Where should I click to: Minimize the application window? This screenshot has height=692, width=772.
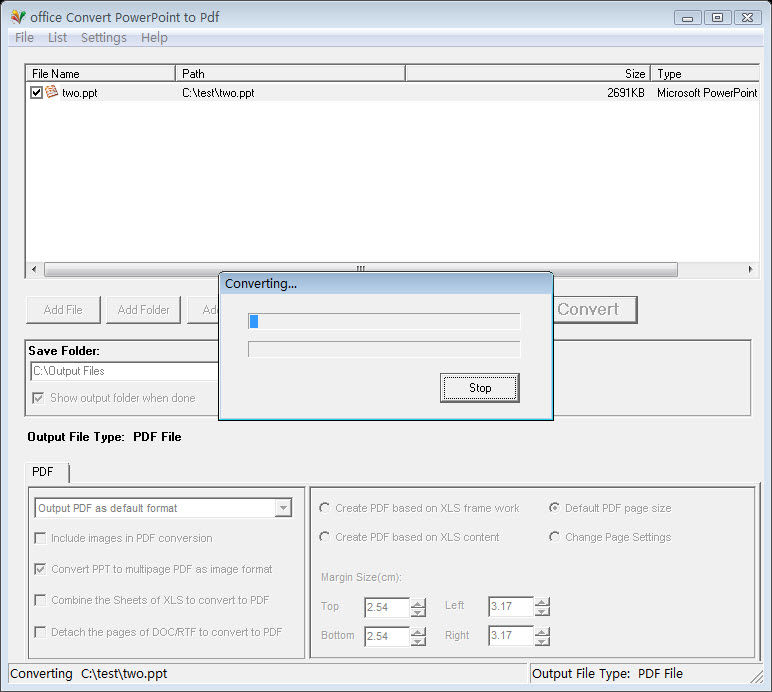688,18
